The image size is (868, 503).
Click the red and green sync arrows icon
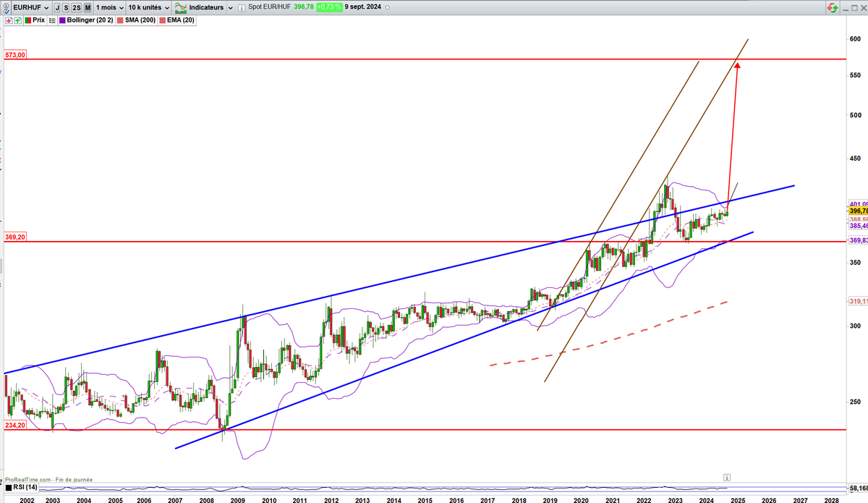833,7
